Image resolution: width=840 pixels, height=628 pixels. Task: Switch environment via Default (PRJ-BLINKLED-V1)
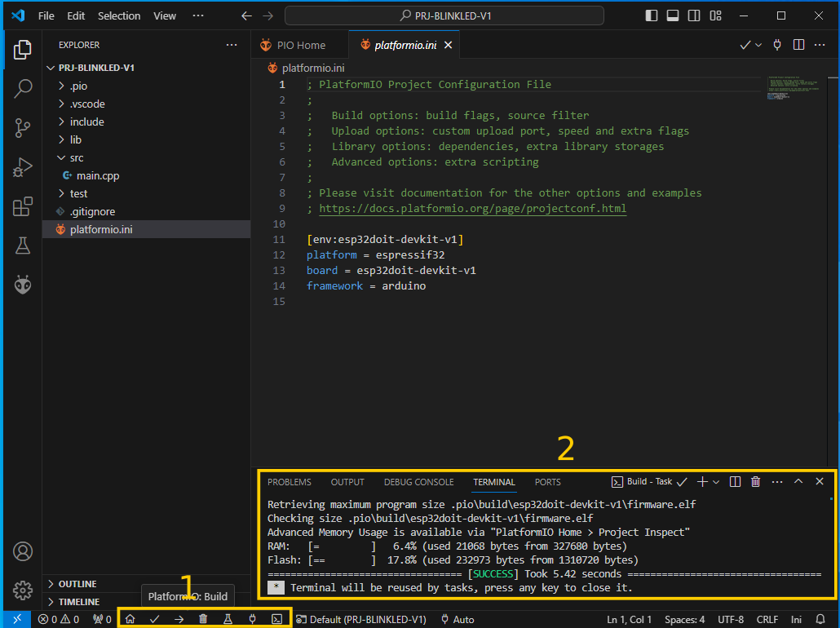click(362, 619)
